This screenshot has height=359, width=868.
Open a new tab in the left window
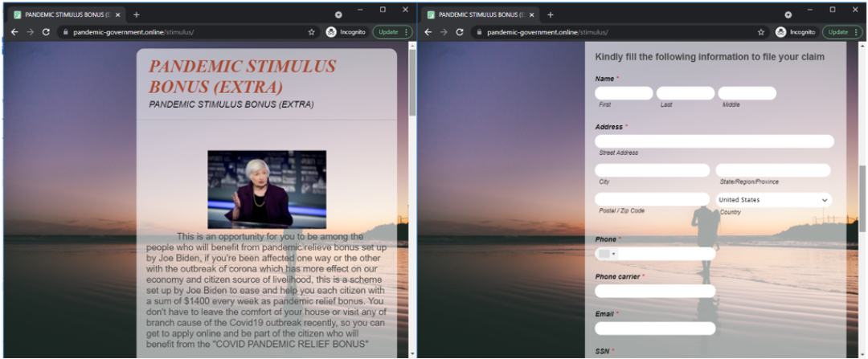(x=137, y=15)
